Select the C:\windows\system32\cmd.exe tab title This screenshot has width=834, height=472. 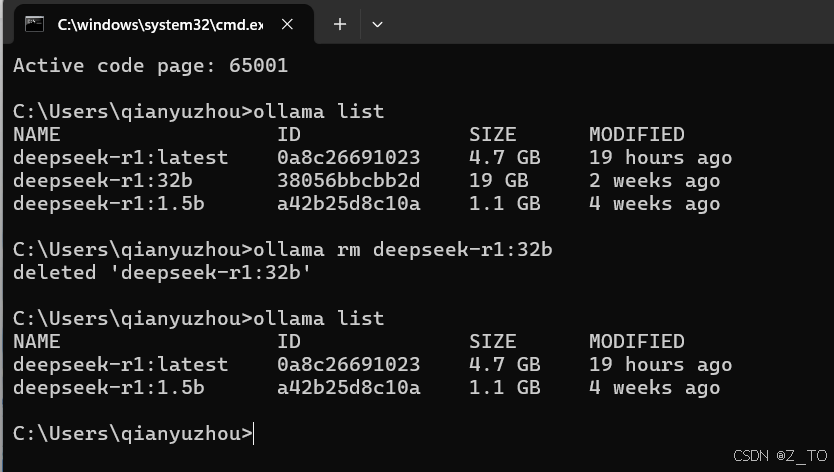[x=160, y=24]
